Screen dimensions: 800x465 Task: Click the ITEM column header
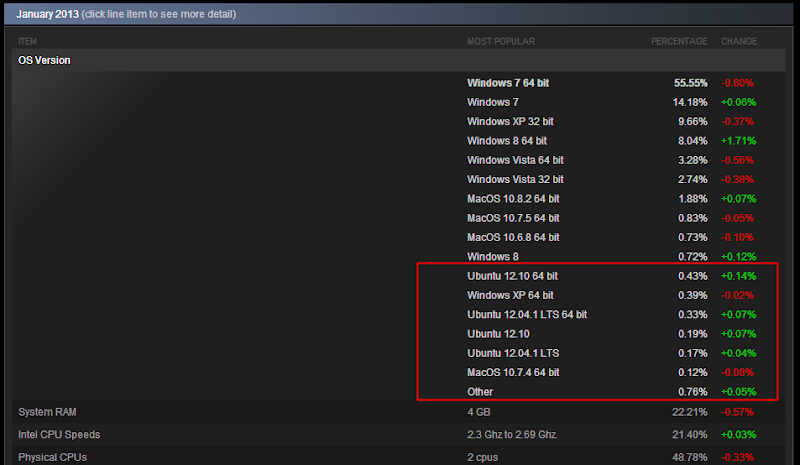[x=28, y=41]
